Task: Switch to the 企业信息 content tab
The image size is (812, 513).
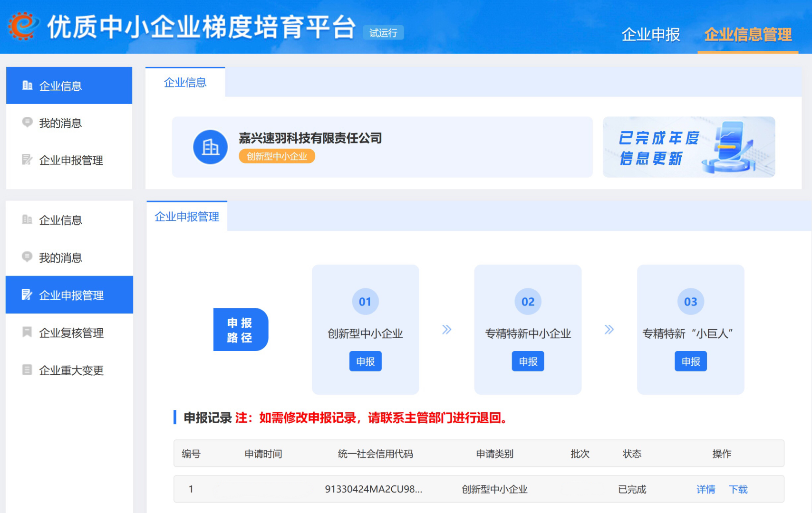Action: 185,82
